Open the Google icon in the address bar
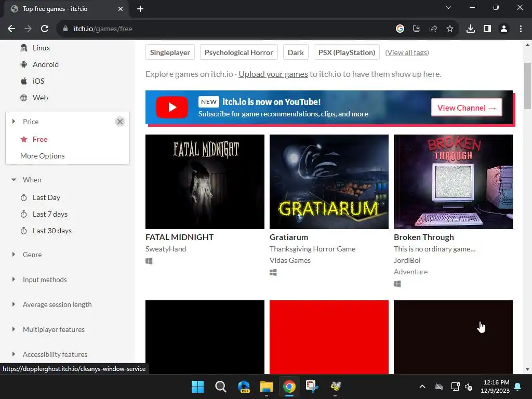 (400, 29)
